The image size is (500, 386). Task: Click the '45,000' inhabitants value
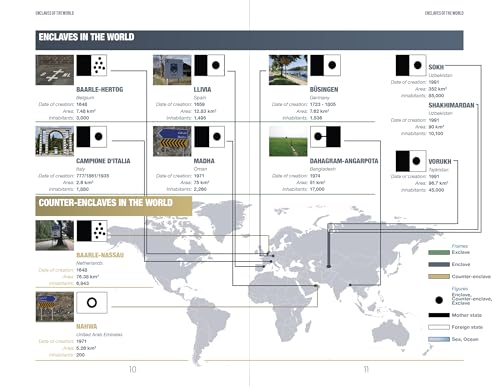pyautogui.click(x=436, y=190)
